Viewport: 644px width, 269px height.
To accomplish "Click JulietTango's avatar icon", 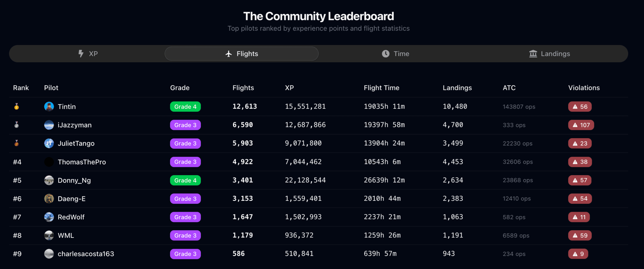I will pyautogui.click(x=49, y=143).
